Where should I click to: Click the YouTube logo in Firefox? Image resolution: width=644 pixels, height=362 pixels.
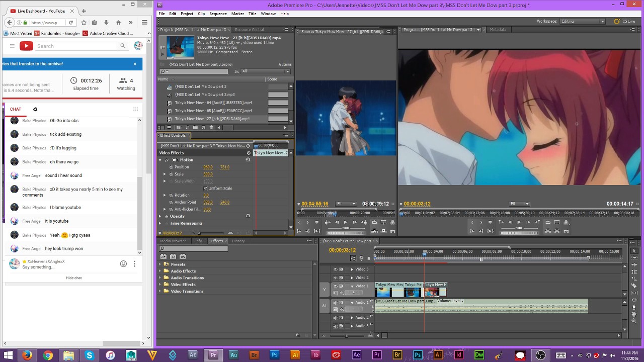(x=26, y=46)
